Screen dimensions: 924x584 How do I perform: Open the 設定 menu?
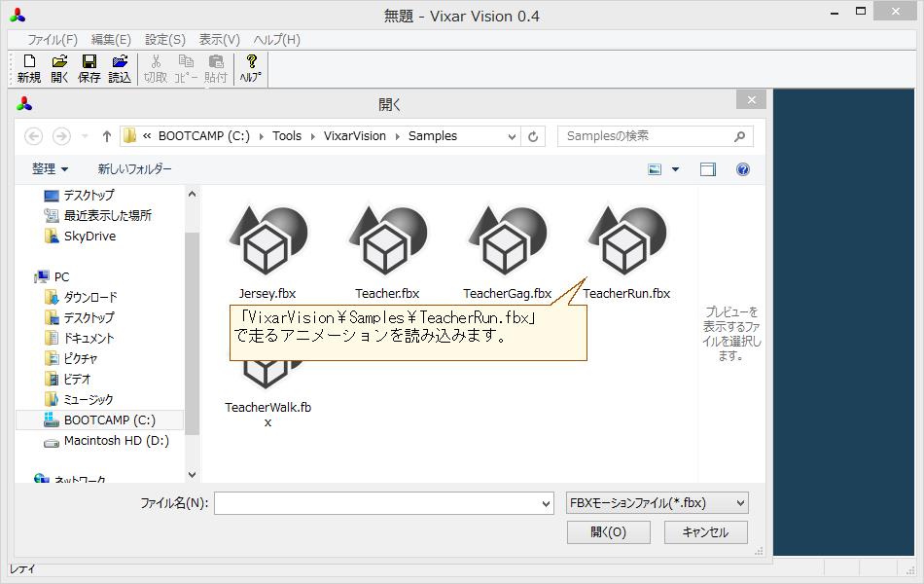(x=162, y=39)
